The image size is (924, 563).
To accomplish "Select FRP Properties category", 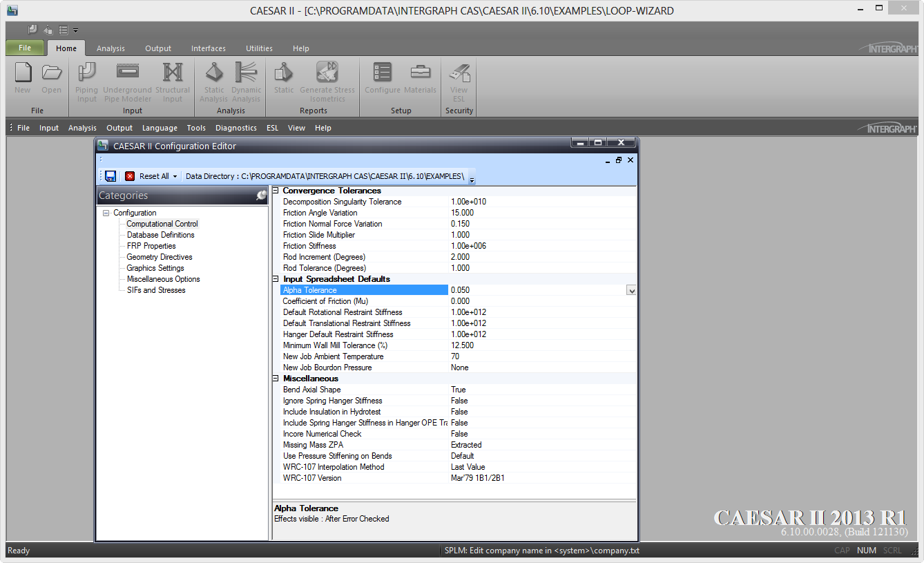I will pyautogui.click(x=151, y=246).
